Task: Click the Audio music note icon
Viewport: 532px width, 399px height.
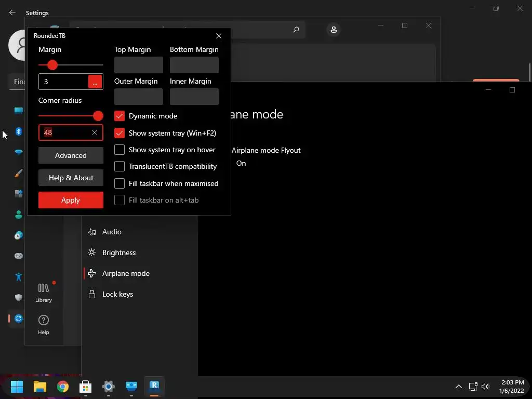Action: point(91,232)
